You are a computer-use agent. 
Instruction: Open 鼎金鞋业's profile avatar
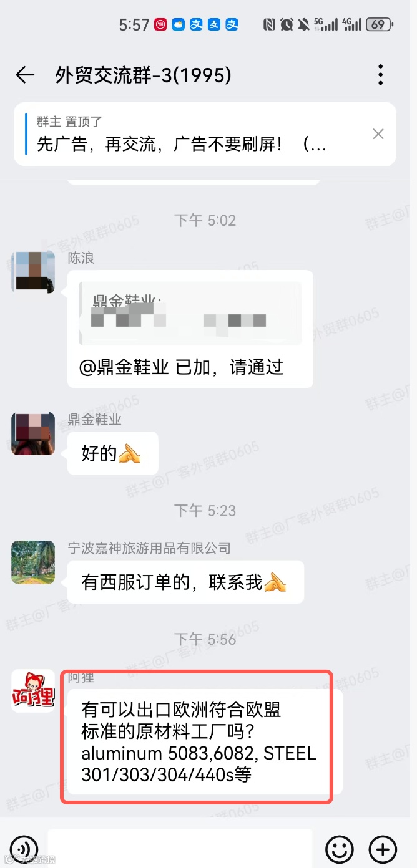pos(33,433)
